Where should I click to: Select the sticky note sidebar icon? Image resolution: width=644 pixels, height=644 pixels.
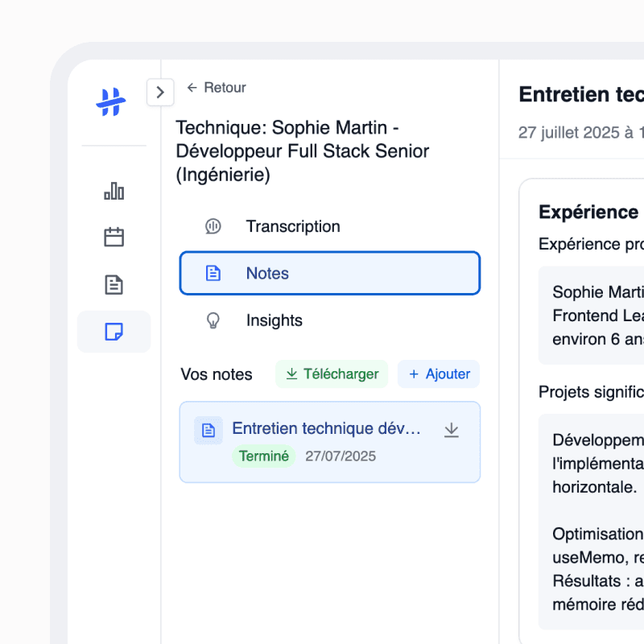point(114,332)
